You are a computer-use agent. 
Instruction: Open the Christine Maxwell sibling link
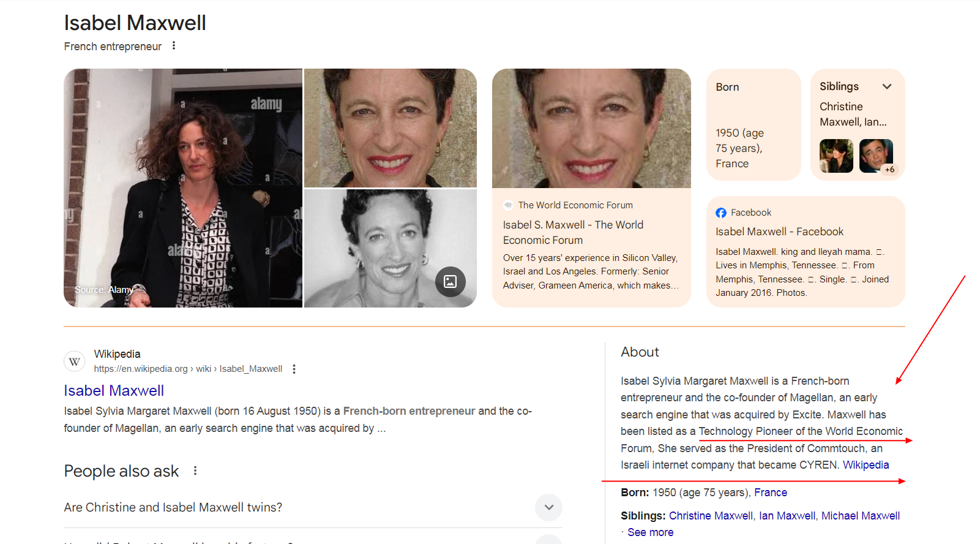coord(711,516)
